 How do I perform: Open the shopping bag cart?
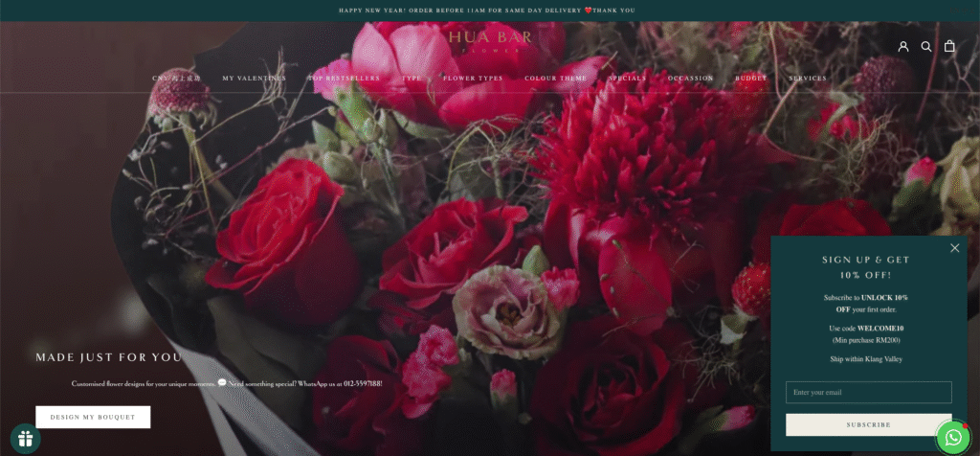[x=949, y=46]
